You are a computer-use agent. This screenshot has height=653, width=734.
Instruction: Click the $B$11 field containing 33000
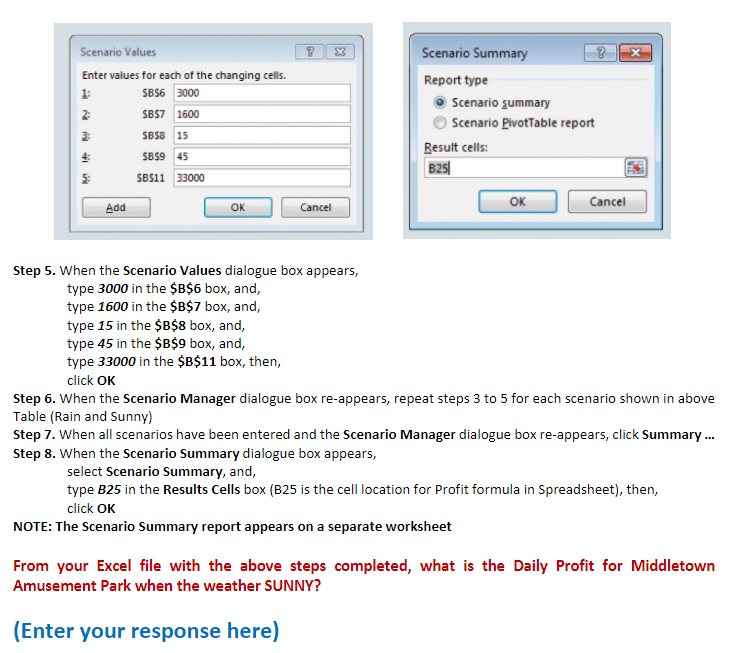coord(262,178)
